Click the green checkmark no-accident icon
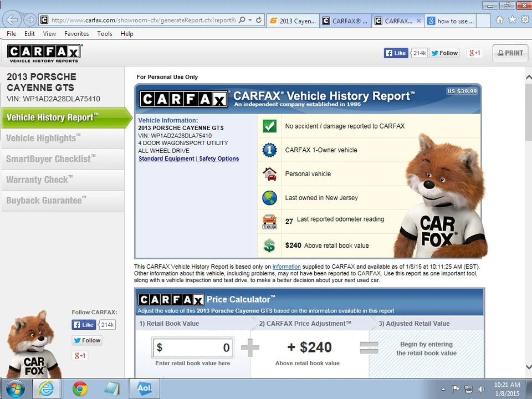This screenshot has height=399, width=532. (269, 126)
